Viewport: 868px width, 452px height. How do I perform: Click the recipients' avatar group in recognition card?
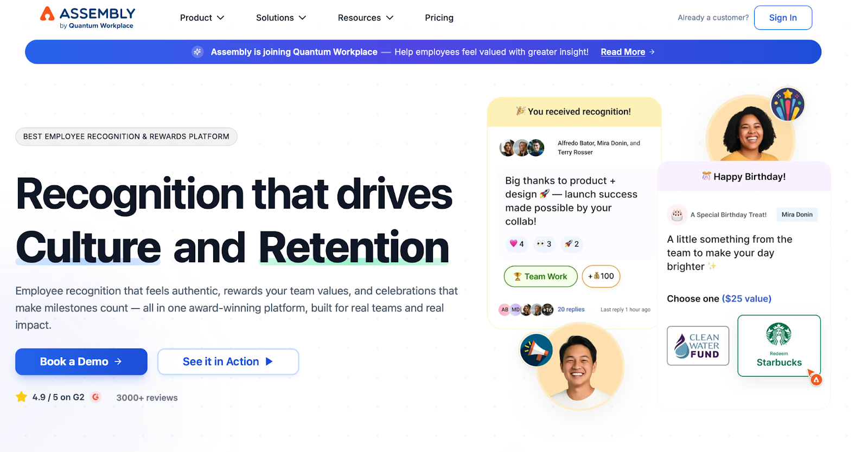pos(522,147)
